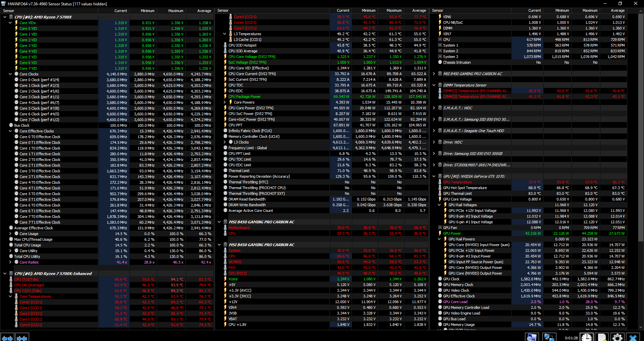Expand the Core Ratios node
The width and height of the screenshot is (644, 341).
(x=10, y=262)
